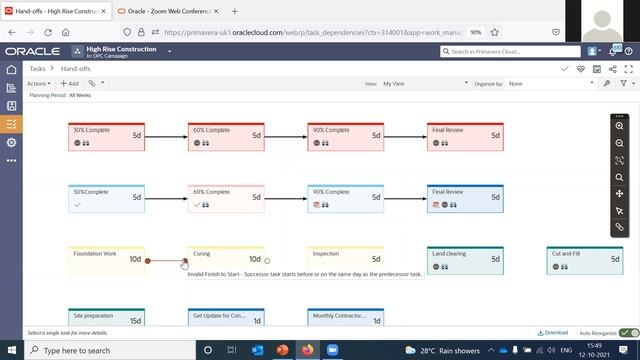The height and width of the screenshot is (360, 640).
Task: Click the Add button
Action: [69, 83]
